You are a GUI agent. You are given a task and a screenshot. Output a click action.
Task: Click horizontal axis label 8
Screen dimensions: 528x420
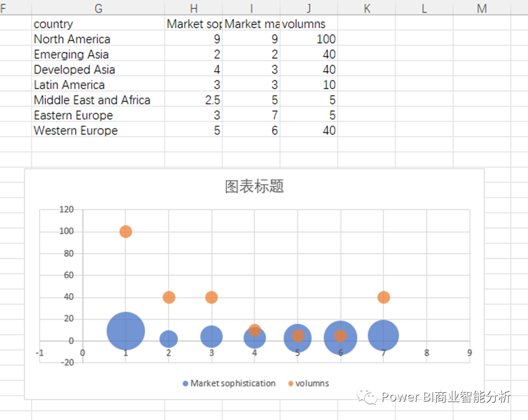427,353
